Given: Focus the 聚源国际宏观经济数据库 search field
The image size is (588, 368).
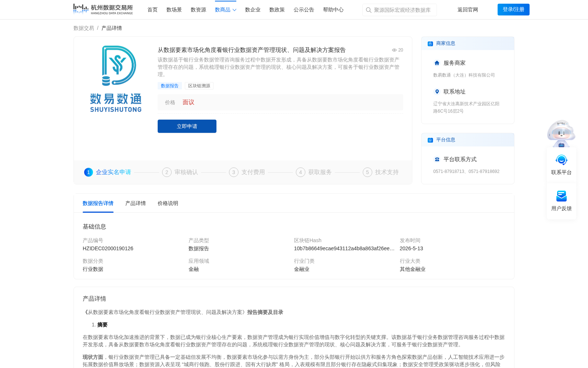Looking at the screenshot, I should tap(399, 10).
